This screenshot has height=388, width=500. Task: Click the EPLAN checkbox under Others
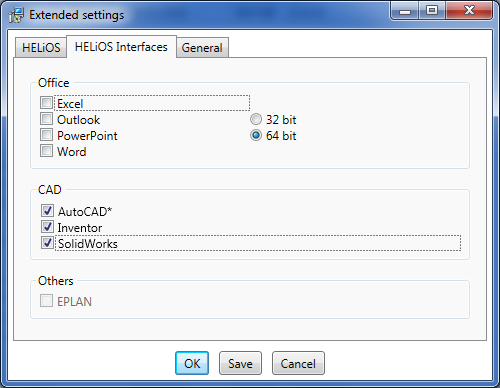point(46,301)
